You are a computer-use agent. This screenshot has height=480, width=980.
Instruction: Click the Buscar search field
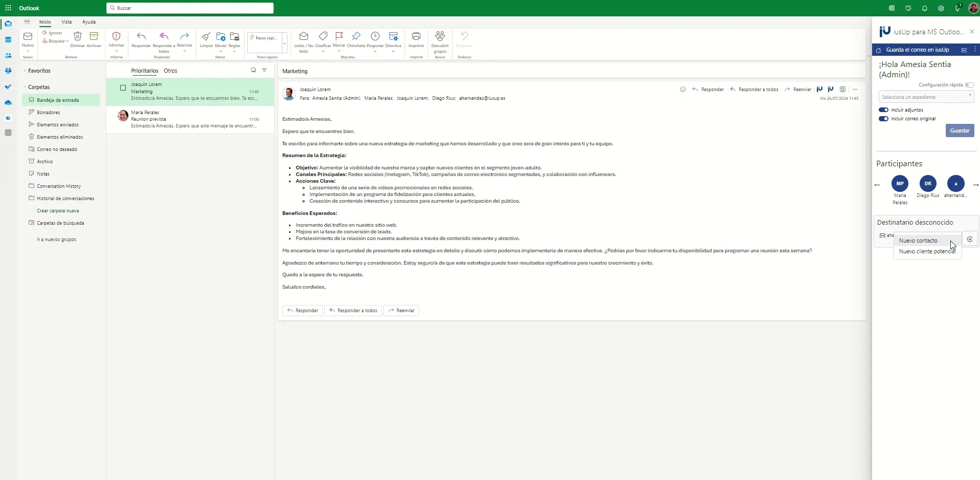click(x=190, y=8)
